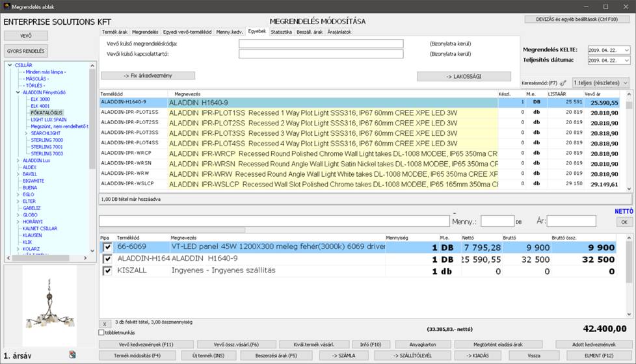Open the Megrendelés KELTE date dropdown

[x=627, y=50]
